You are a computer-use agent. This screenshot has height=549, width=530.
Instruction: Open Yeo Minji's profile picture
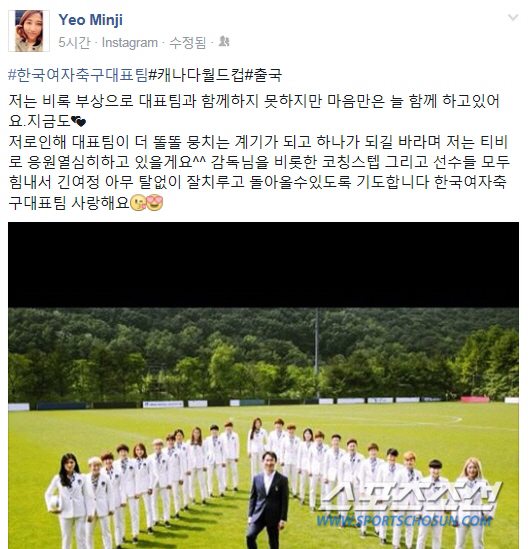coord(29,31)
